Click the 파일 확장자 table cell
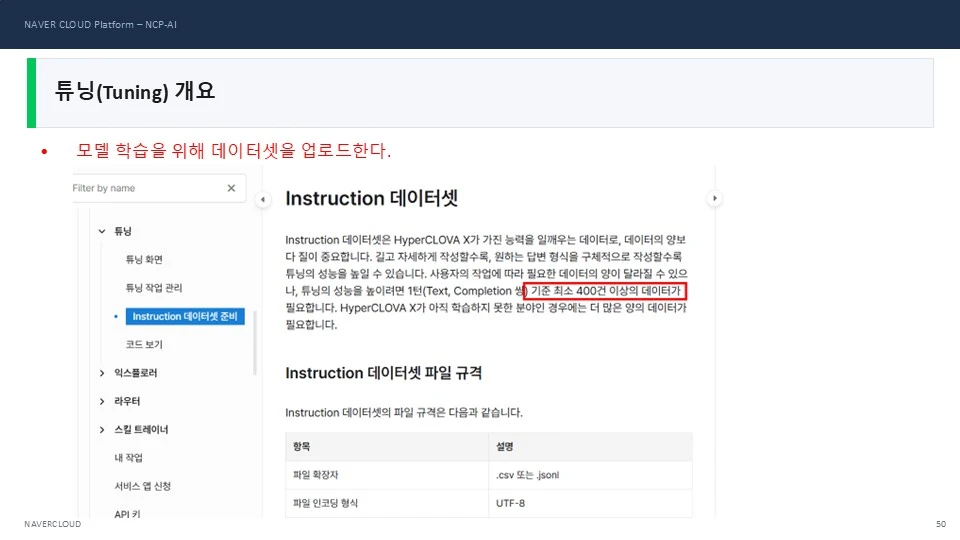This screenshot has width=960, height=540. [387, 475]
